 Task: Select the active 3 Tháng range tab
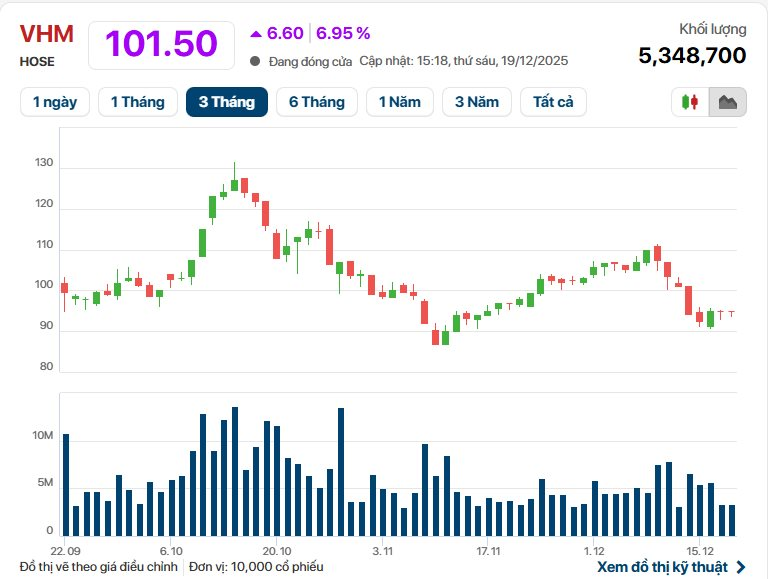pyautogui.click(x=227, y=102)
